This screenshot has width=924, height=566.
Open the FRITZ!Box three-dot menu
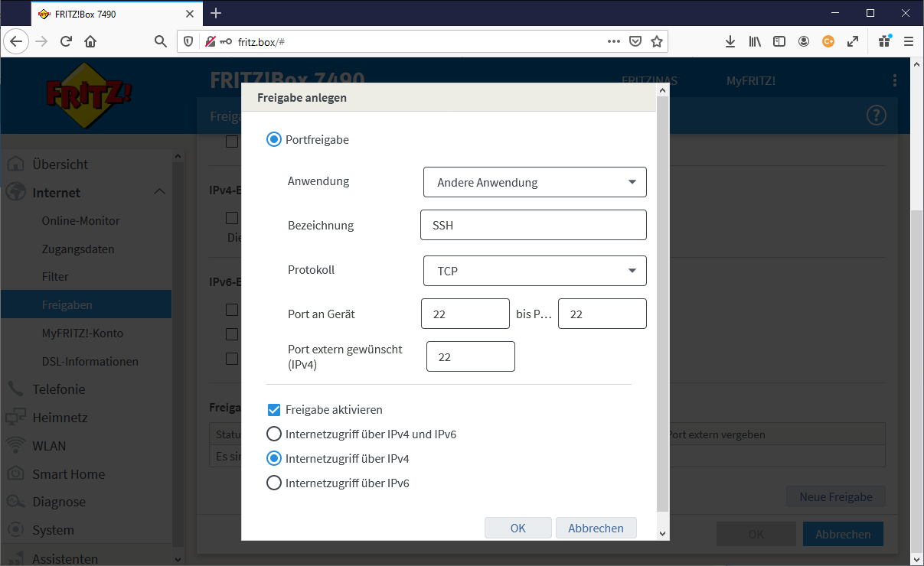coord(895,80)
